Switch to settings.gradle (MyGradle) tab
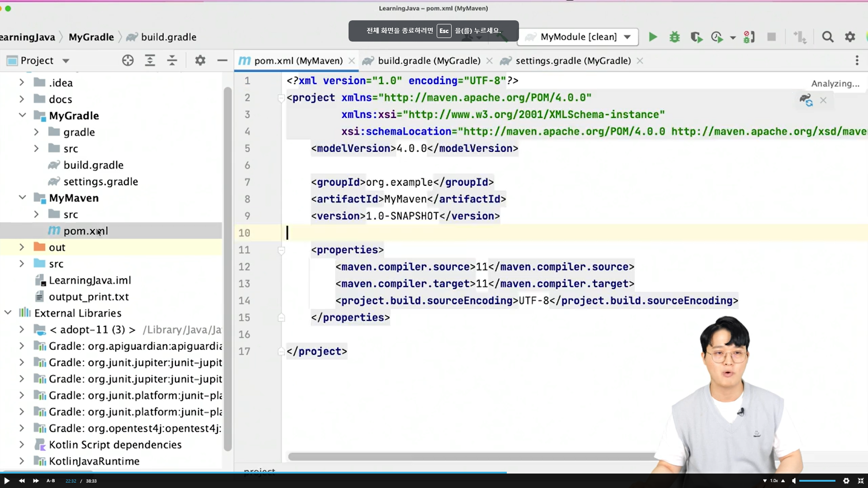Viewport: 868px width, 488px height. 573,61
